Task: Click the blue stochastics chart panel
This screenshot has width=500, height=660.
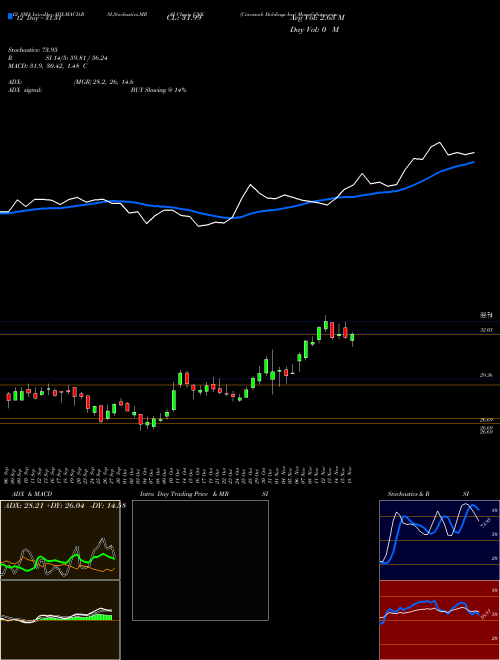Action: [x=439, y=540]
